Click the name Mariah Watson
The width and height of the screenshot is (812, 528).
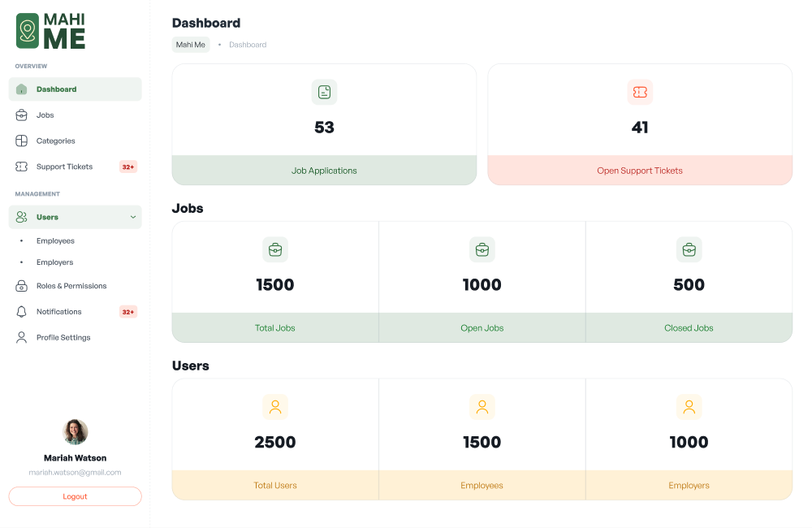(x=75, y=458)
